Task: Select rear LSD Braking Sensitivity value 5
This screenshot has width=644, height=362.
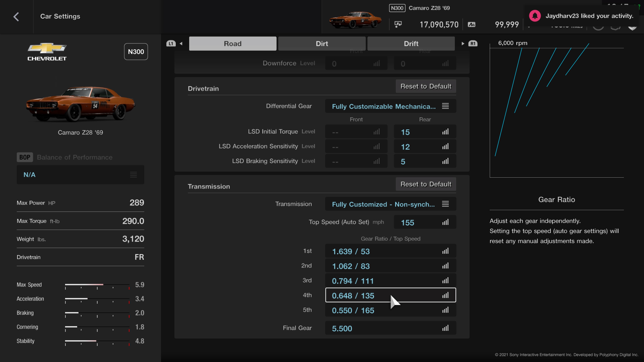Action: point(425,161)
